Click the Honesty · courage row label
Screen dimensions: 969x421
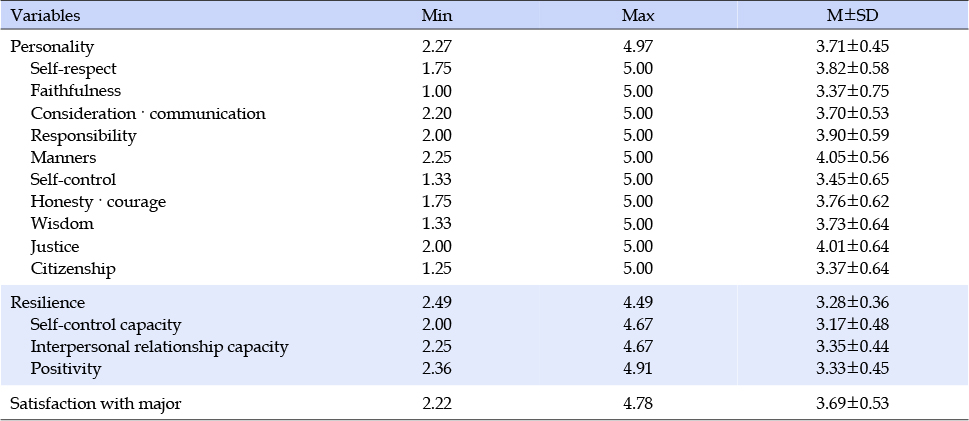[x=98, y=202]
